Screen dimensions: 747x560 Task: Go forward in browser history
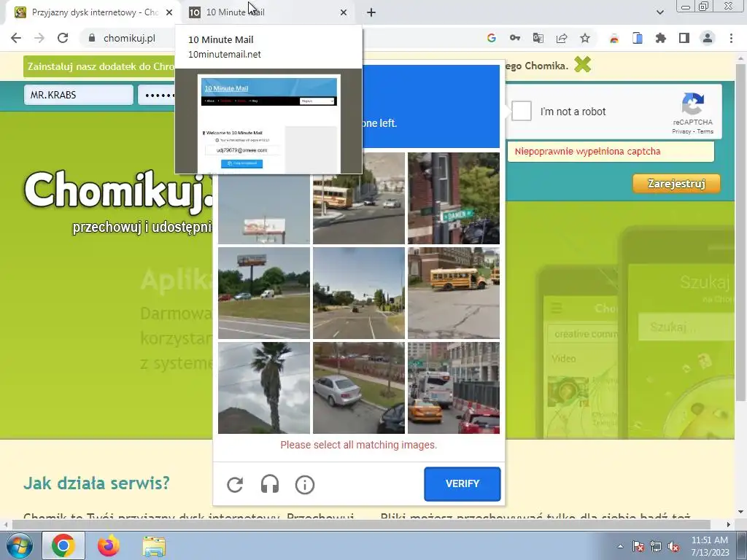pos(39,38)
